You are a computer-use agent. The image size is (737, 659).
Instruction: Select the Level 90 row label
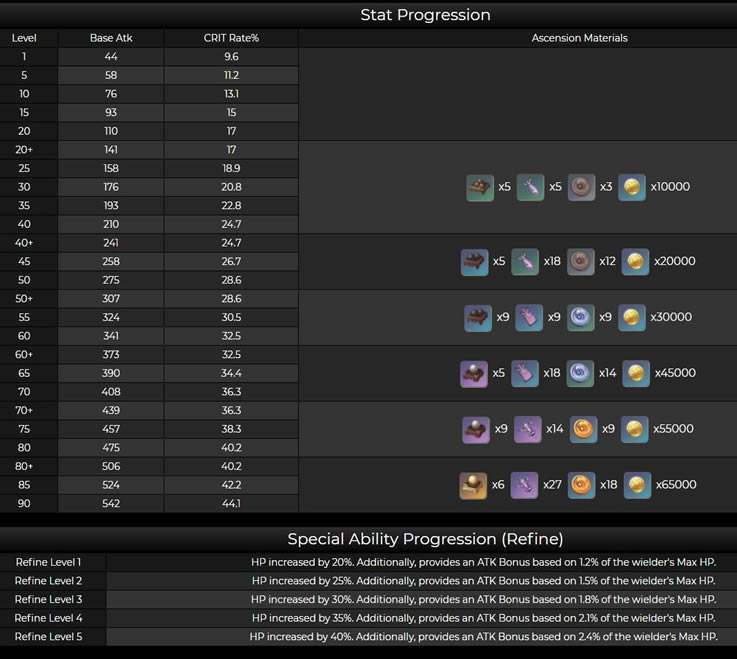(x=24, y=504)
